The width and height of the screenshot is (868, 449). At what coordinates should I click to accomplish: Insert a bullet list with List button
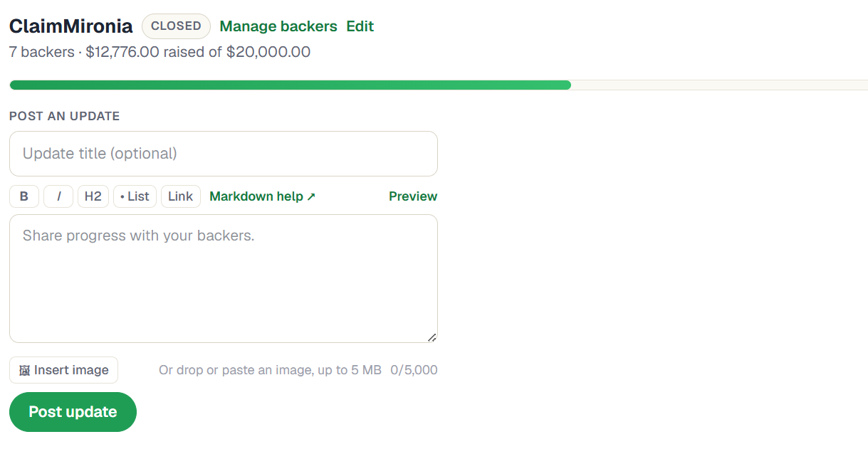click(x=135, y=196)
